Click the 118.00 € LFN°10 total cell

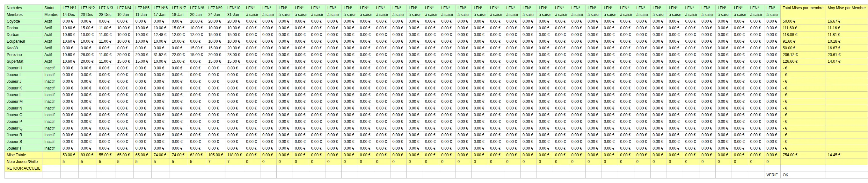click(234, 155)
